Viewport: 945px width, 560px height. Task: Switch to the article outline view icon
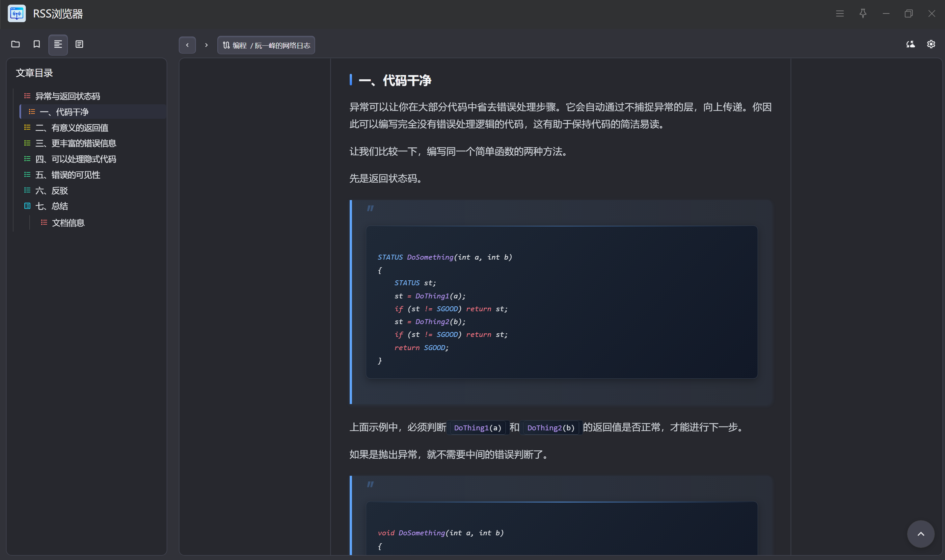[58, 44]
